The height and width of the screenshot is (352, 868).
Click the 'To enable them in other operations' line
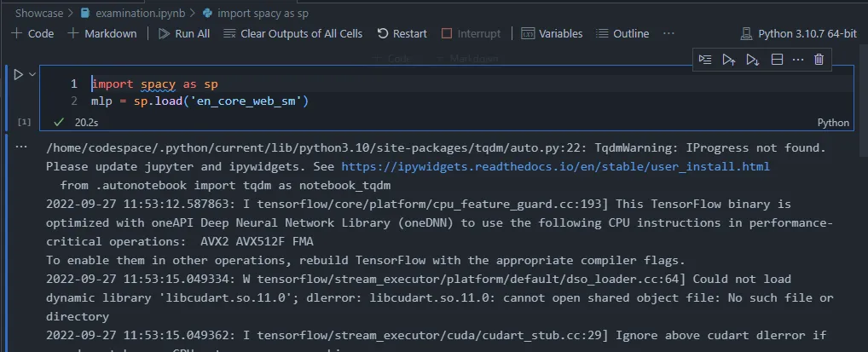(x=366, y=261)
